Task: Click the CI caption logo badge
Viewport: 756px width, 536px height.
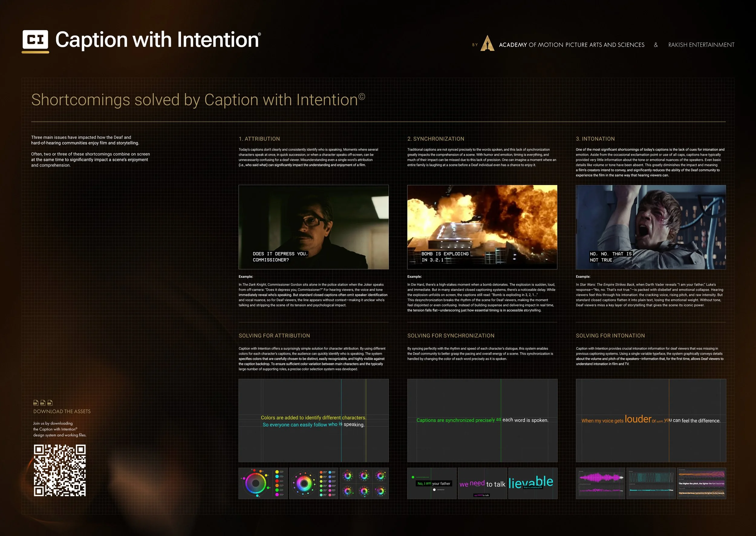Action: click(x=35, y=41)
